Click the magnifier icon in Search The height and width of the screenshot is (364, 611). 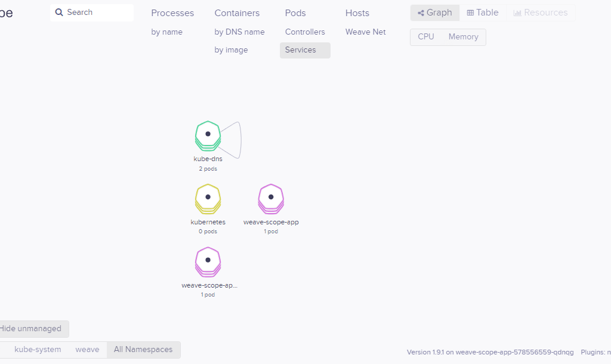coord(59,13)
